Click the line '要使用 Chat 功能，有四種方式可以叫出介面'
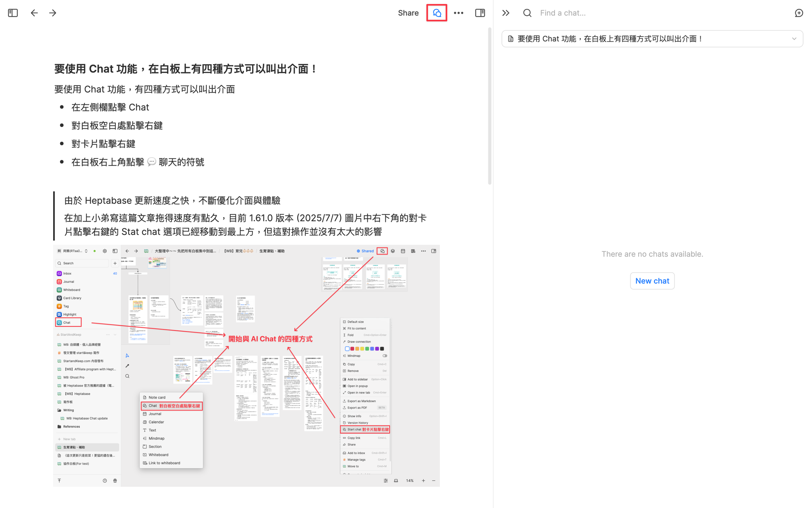 [x=145, y=89]
